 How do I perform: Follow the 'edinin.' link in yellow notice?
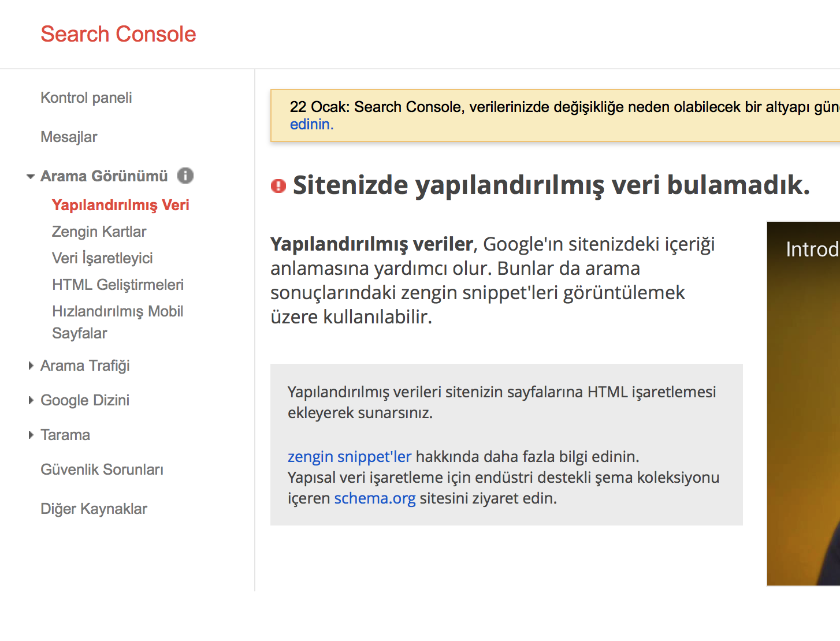point(311,124)
